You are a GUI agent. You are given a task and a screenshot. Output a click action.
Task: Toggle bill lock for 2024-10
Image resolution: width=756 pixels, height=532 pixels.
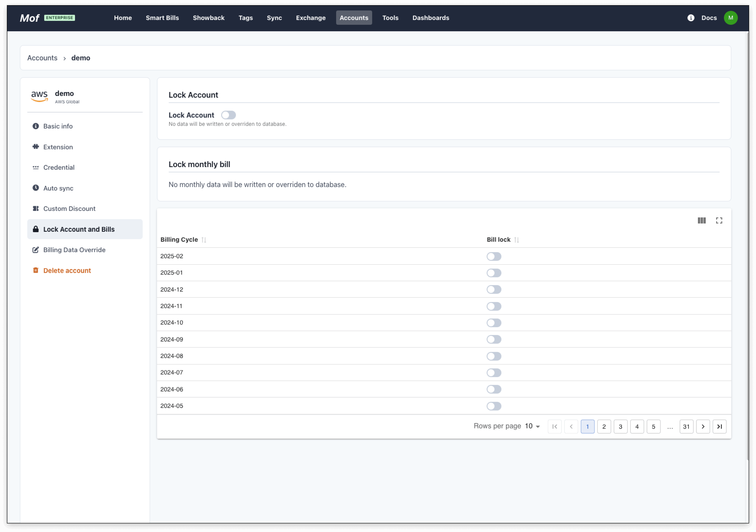(494, 323)
